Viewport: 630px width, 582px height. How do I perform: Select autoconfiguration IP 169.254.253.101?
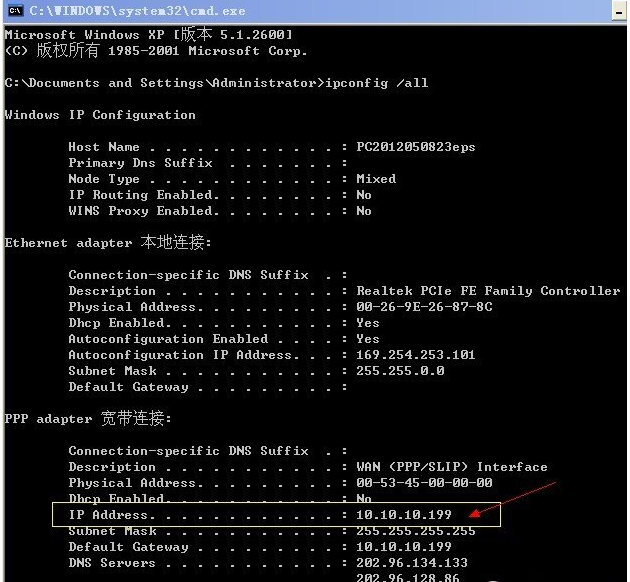416,355
